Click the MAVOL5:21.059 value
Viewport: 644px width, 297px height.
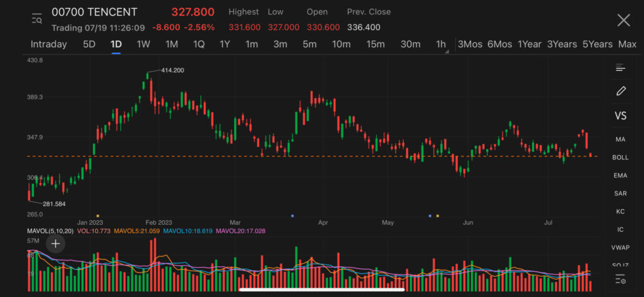tap(136, 231)
